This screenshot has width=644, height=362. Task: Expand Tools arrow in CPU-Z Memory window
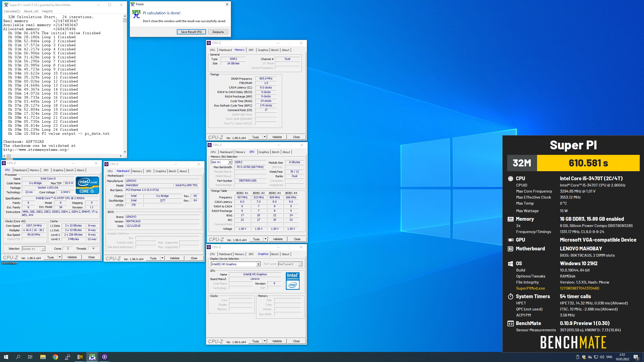tap(265, 137)
